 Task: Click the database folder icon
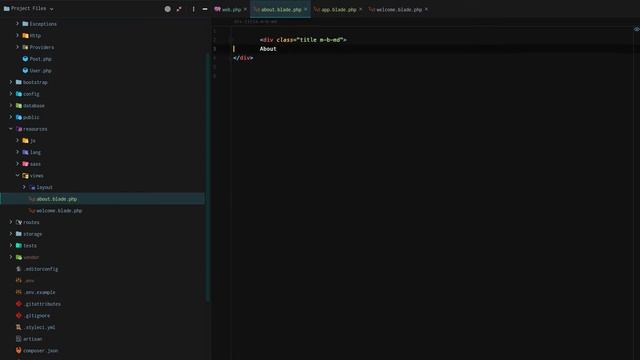(19, 105)
